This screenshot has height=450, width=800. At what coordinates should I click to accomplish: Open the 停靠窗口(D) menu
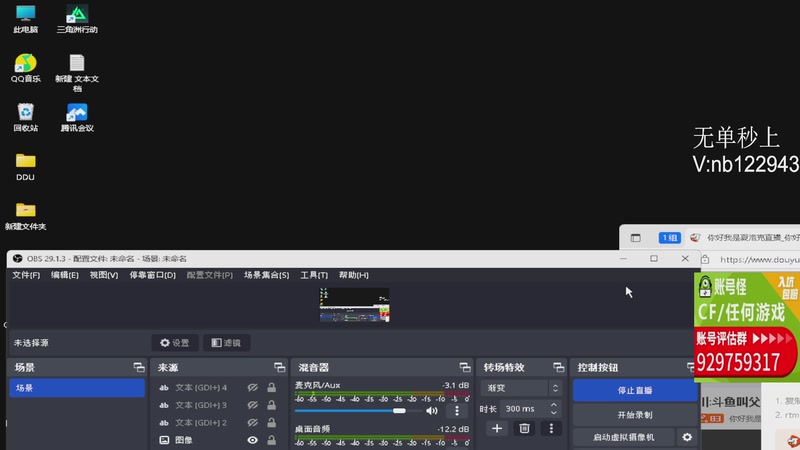tap(153, 275)
